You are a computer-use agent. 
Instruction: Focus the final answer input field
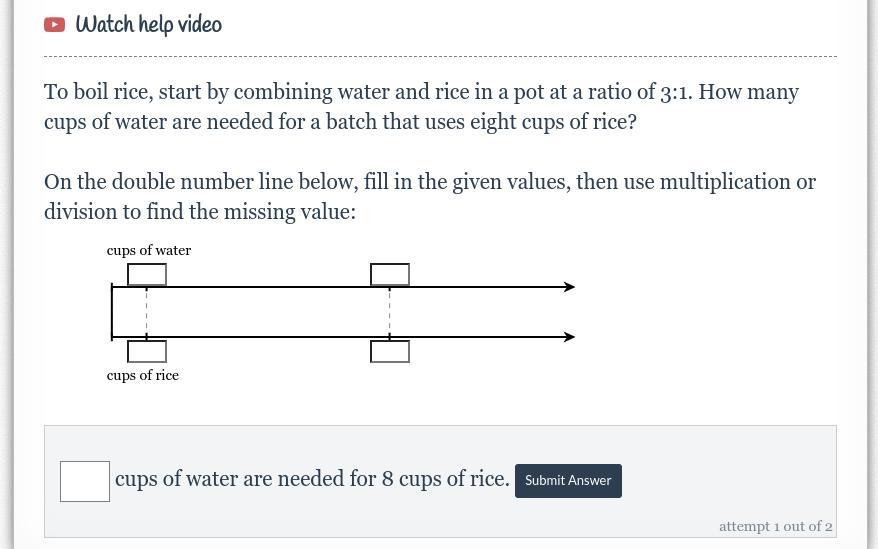tap(85, 481)
